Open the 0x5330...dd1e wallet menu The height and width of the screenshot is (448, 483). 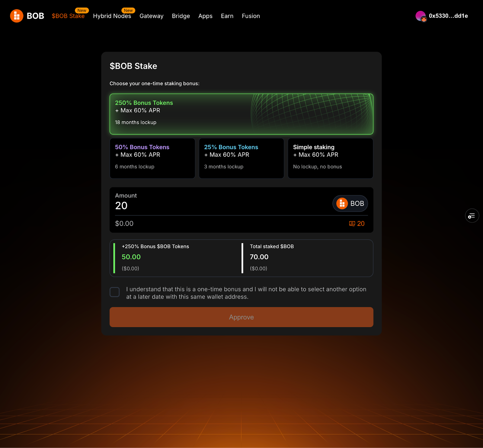click(x=442, y=16)
